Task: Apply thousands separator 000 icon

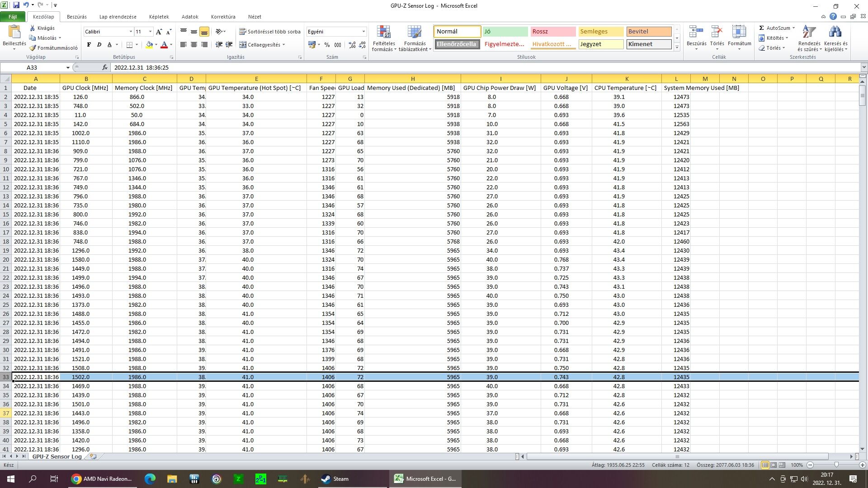Action: pyautogui.click(x=338, y=45)
